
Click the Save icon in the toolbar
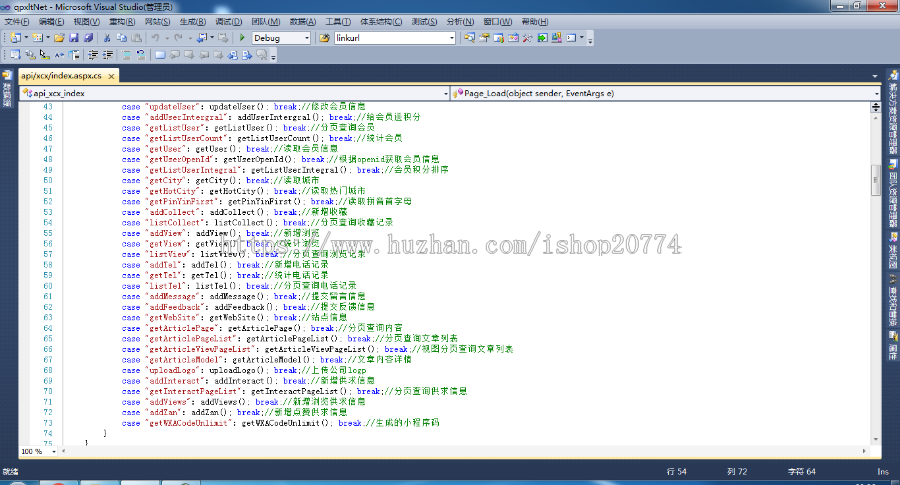coord(74,37)
